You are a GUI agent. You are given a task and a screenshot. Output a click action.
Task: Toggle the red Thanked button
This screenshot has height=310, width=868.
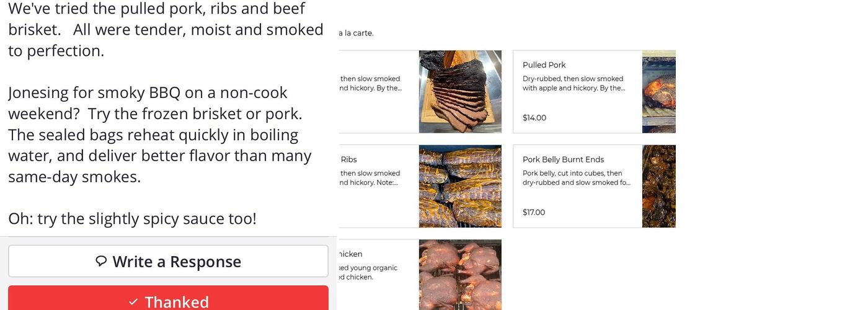(x=168, y=300)
